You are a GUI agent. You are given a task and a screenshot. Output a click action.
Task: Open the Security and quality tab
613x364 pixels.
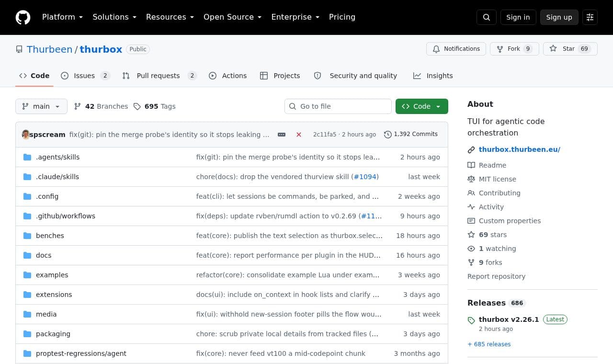coord(355,76)
